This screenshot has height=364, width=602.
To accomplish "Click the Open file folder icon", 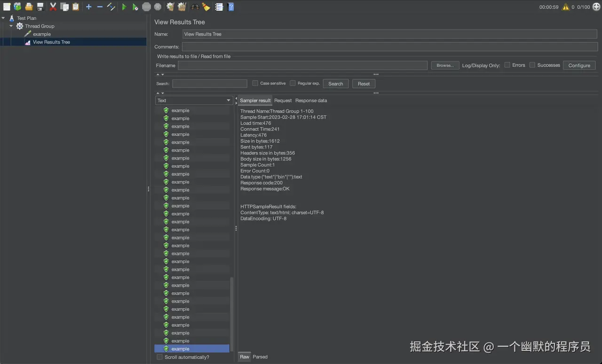I will [29, 7].
